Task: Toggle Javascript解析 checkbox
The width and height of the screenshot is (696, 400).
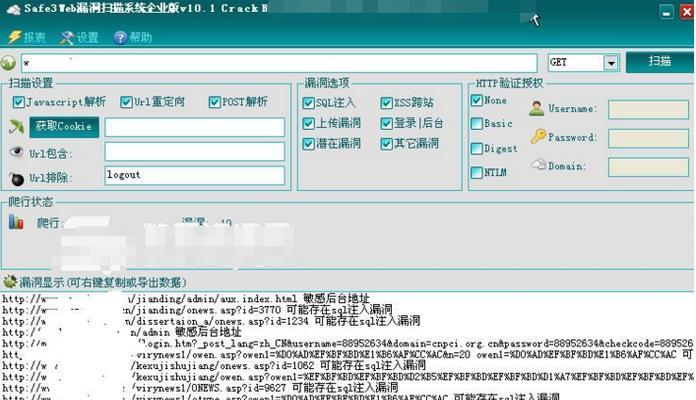Action: 19,102
